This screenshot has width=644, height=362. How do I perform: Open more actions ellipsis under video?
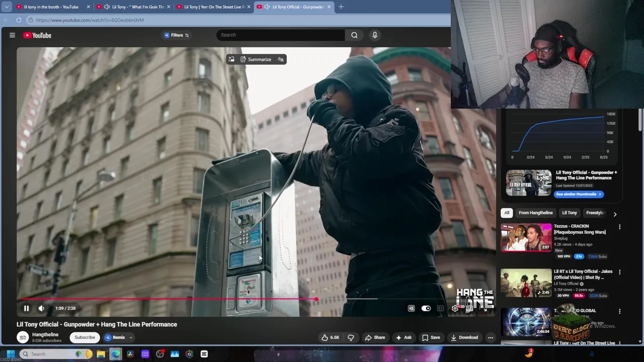(491, 337)
